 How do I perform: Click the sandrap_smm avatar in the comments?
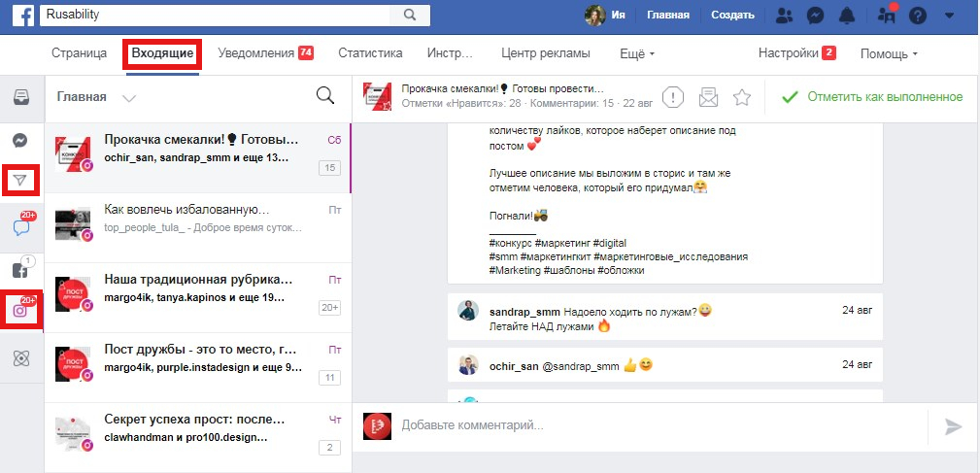coord(468,311)
